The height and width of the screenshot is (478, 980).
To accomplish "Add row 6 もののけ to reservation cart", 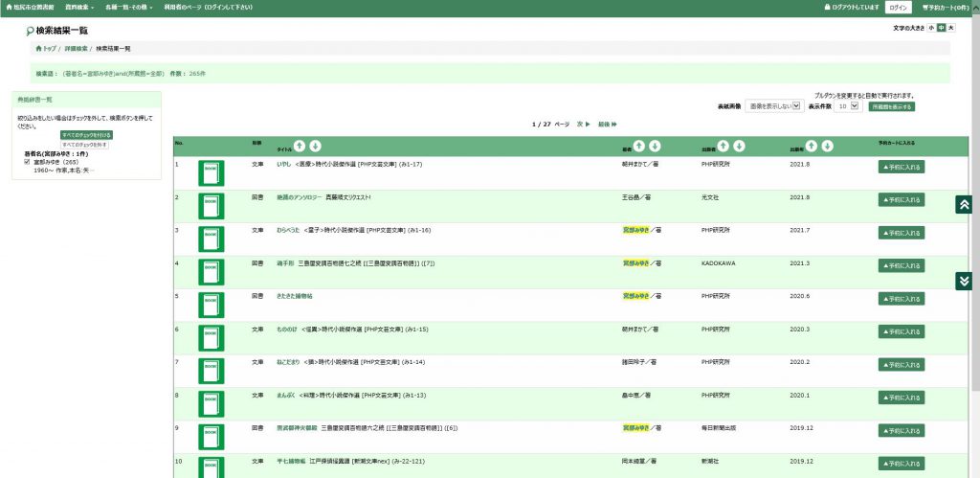I will pos(902,331).
